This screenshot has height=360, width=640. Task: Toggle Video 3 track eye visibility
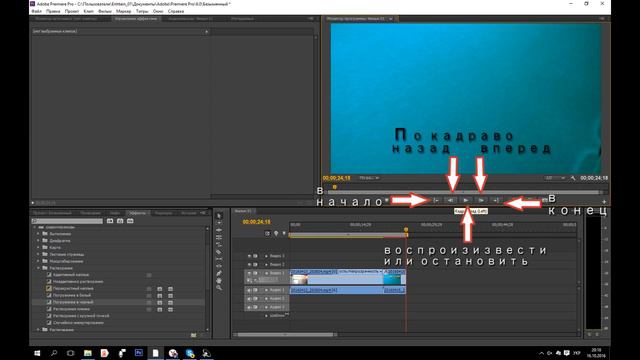249,256
